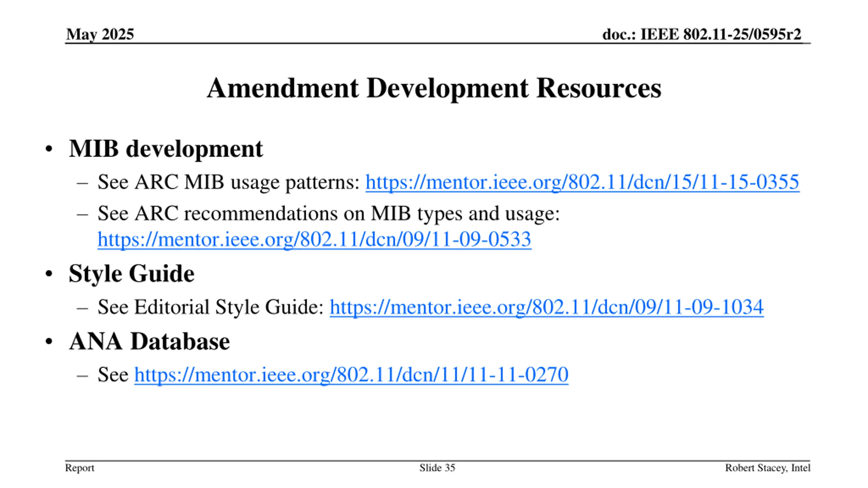The height and width of the screenshot is (488, 868).
Task: Click the word See before the ANA link
Action: 113,374
